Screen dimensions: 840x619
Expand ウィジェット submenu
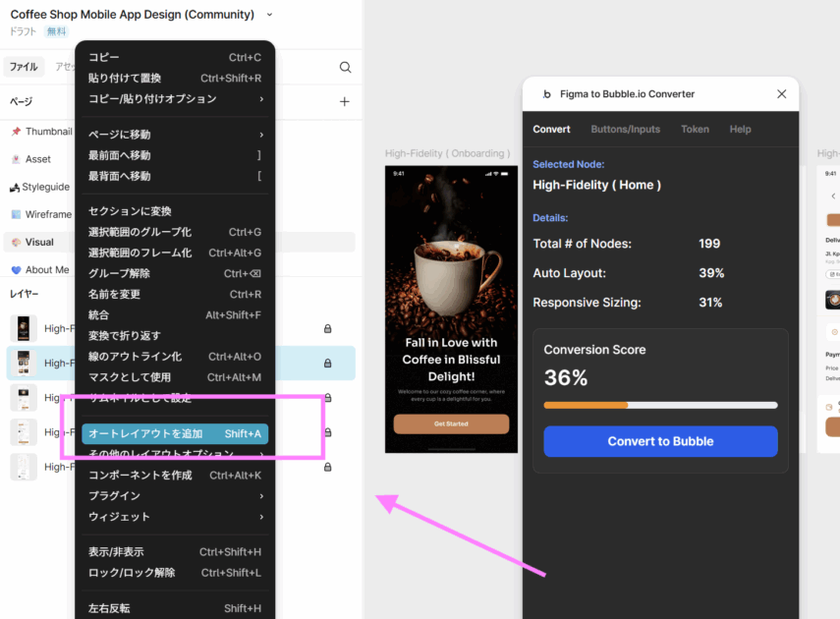point(175,517)
